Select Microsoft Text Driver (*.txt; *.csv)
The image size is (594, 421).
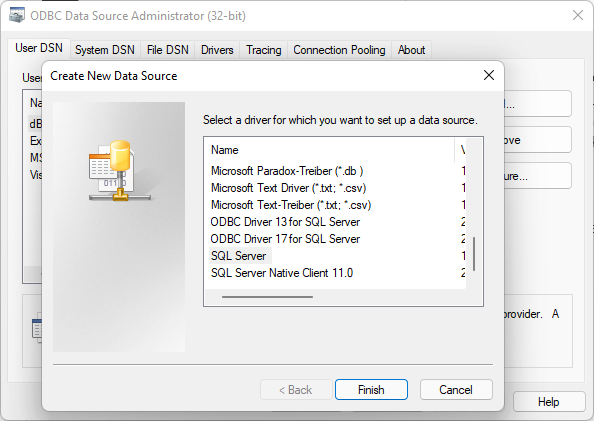tap(289, 188)
